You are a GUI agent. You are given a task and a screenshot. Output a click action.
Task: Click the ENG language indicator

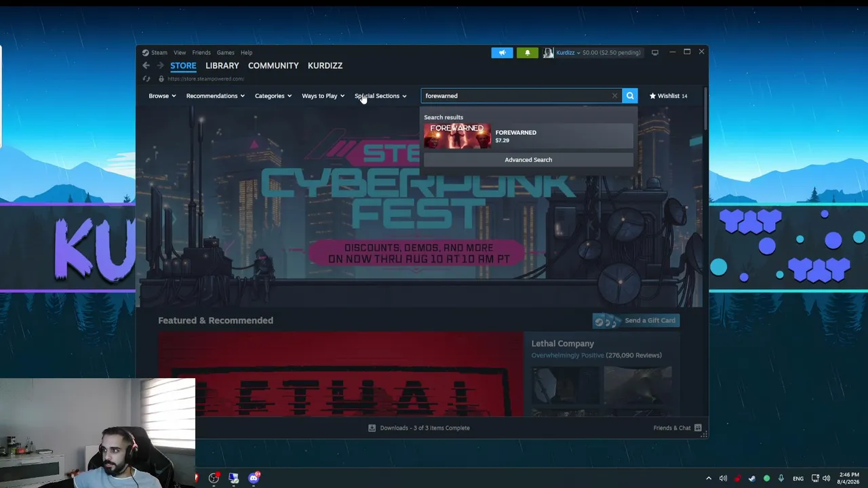pos(798,479)
